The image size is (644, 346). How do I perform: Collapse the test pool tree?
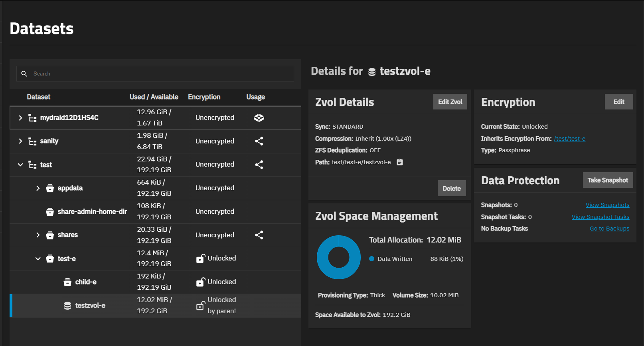coord(20,165)
